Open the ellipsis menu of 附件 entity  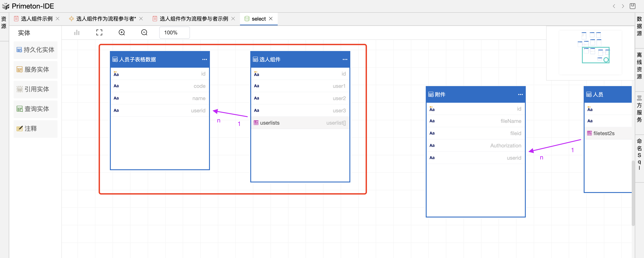pyautogui.click(x=520, y=95)
